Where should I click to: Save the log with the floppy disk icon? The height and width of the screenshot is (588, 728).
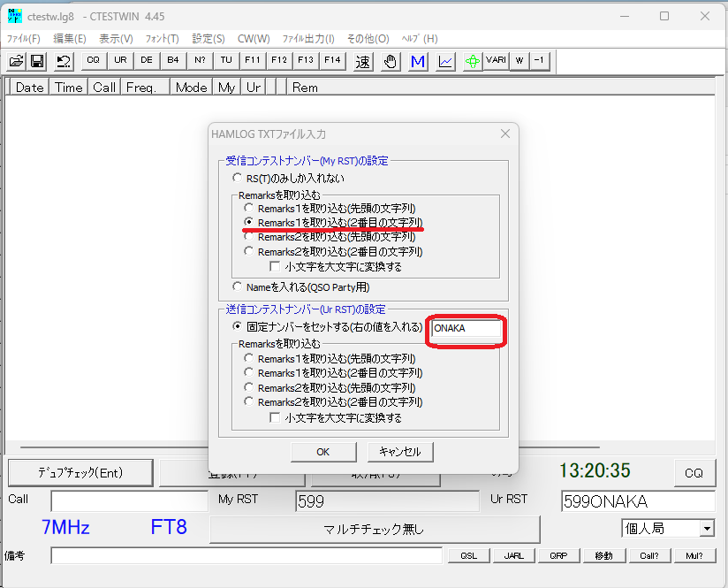37,61
